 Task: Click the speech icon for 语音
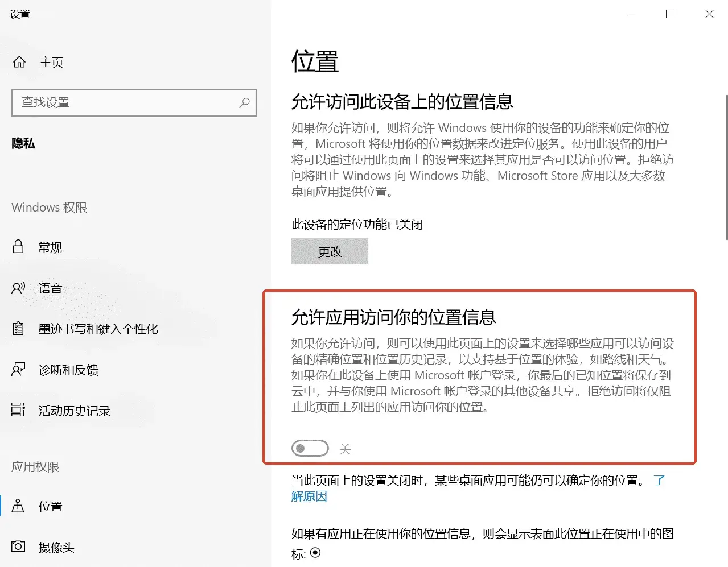coord(18,288)
